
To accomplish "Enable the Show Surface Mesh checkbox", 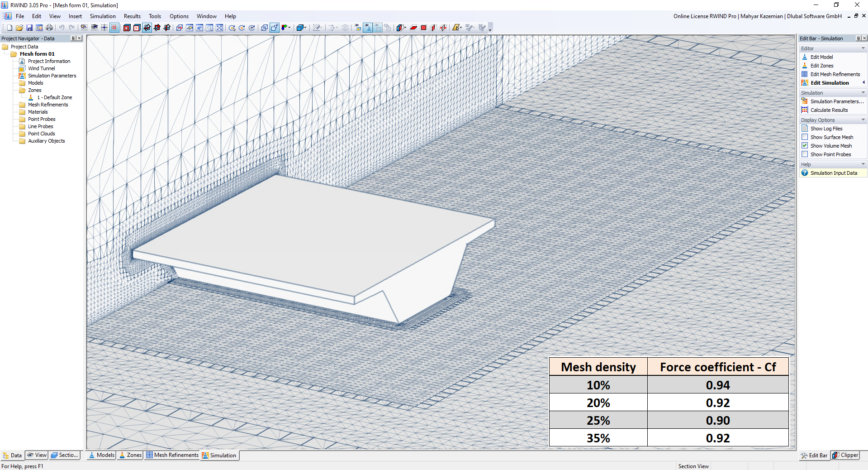I will click(805, 137).
